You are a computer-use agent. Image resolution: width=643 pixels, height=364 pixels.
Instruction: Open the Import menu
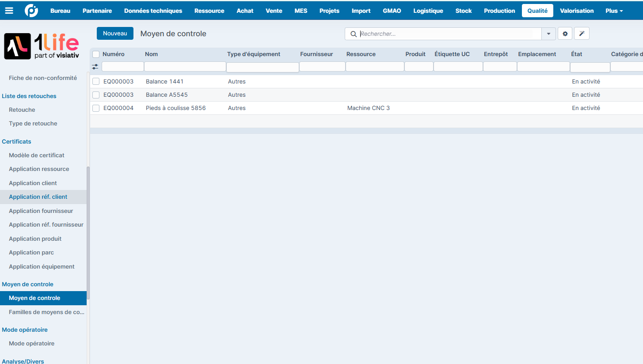click(x=361, y=11)
